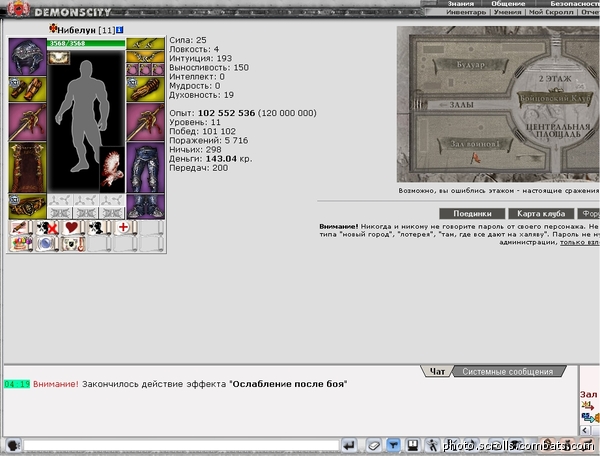
Task: Switch to the Чат tab
Action: pos(437,371)
